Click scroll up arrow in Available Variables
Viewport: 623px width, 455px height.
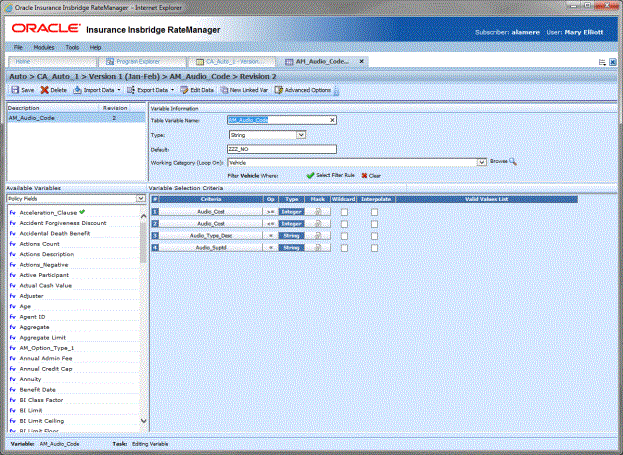(x=143, y=216)
